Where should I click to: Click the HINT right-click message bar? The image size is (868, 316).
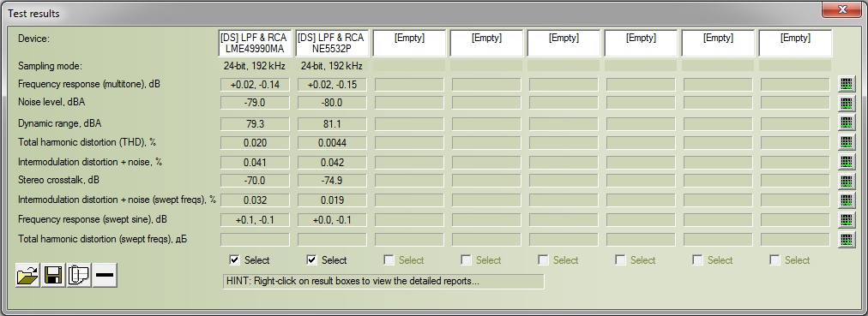383,281
